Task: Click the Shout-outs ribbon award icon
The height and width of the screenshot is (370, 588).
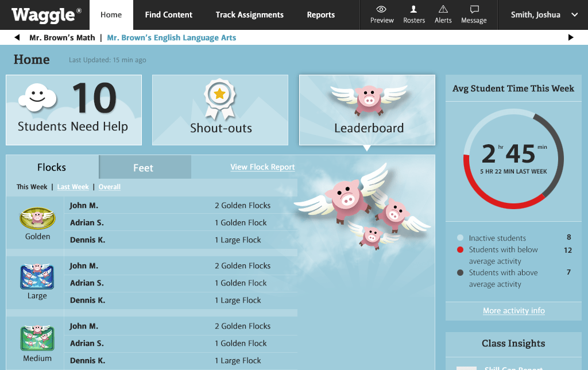Action: pyautogui.click(x=220, y=99)
